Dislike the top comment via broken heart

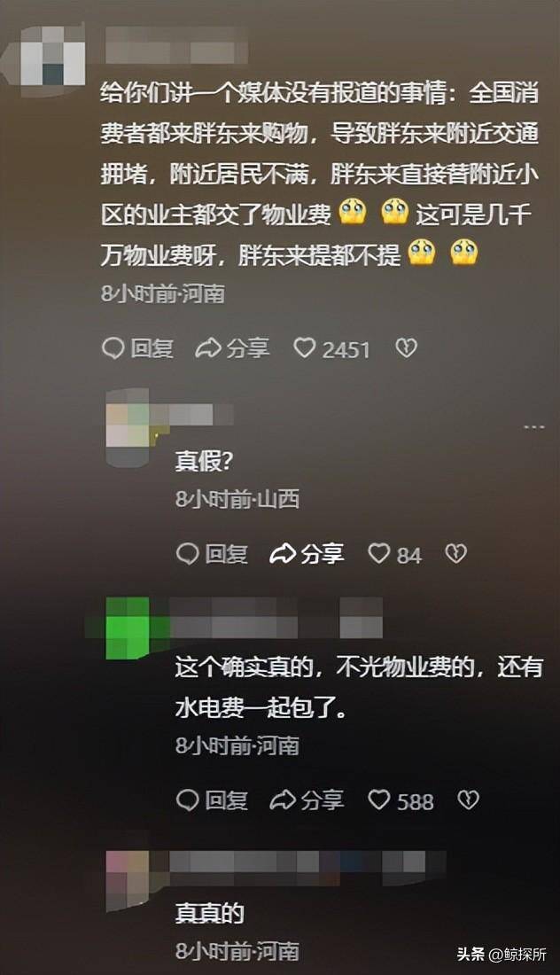pyautogui.click(x=407, y=348)
